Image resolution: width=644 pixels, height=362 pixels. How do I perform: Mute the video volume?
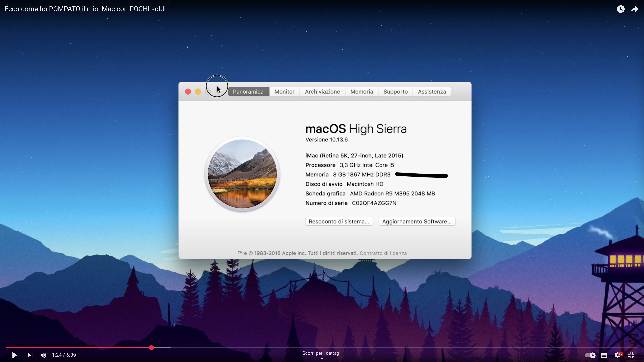(43, 355)
